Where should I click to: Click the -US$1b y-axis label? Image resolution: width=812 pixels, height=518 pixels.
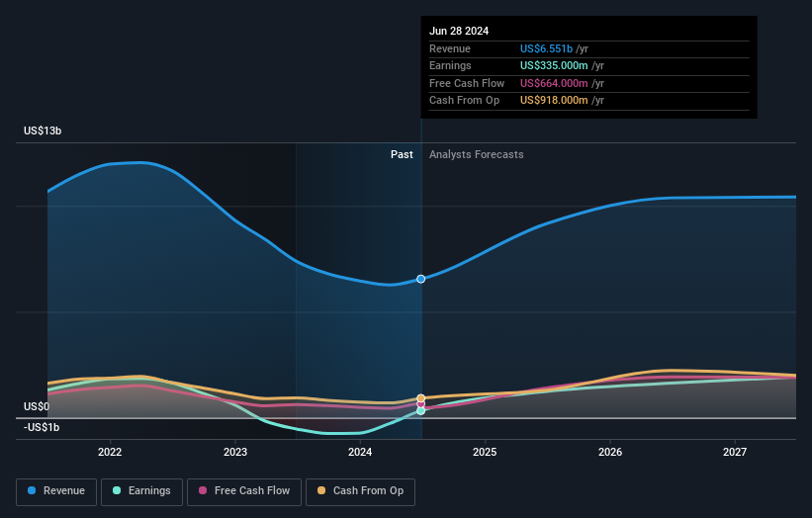[x=42, y=427]
